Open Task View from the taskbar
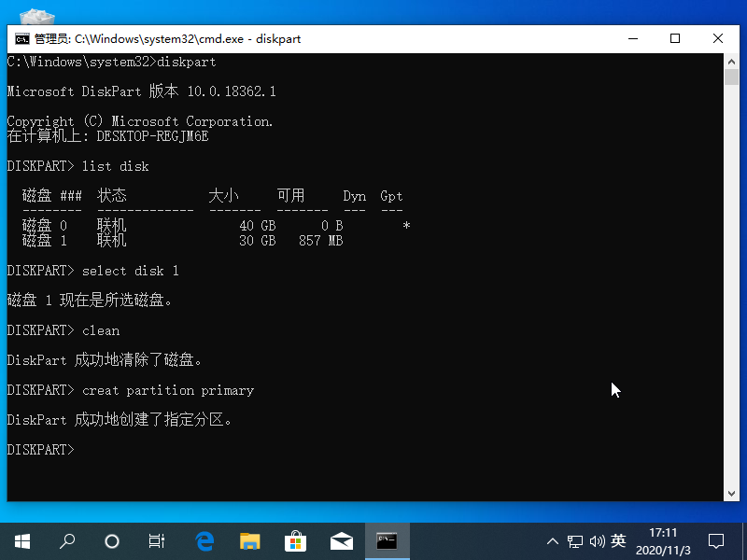The width and height of the screenshot is (747, 560). [x=157, y=541]
